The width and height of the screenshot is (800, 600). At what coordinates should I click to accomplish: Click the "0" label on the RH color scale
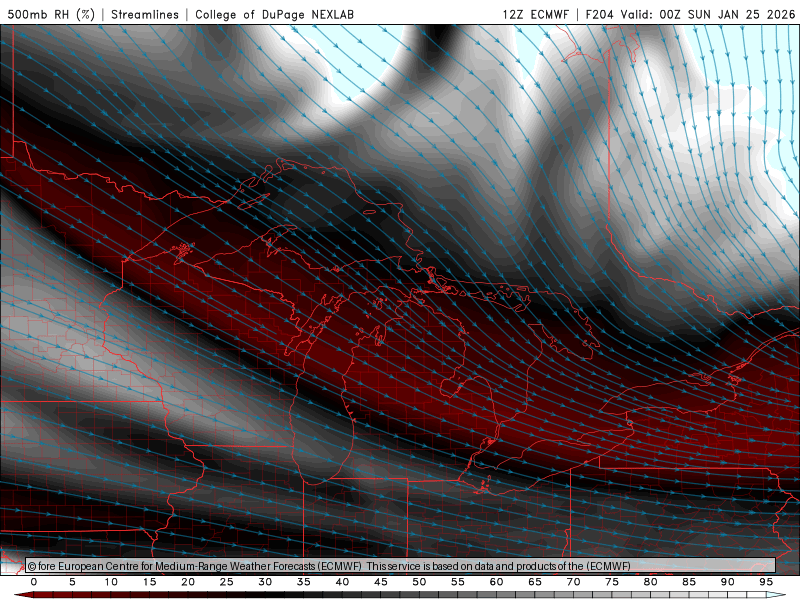pos(34,582)
